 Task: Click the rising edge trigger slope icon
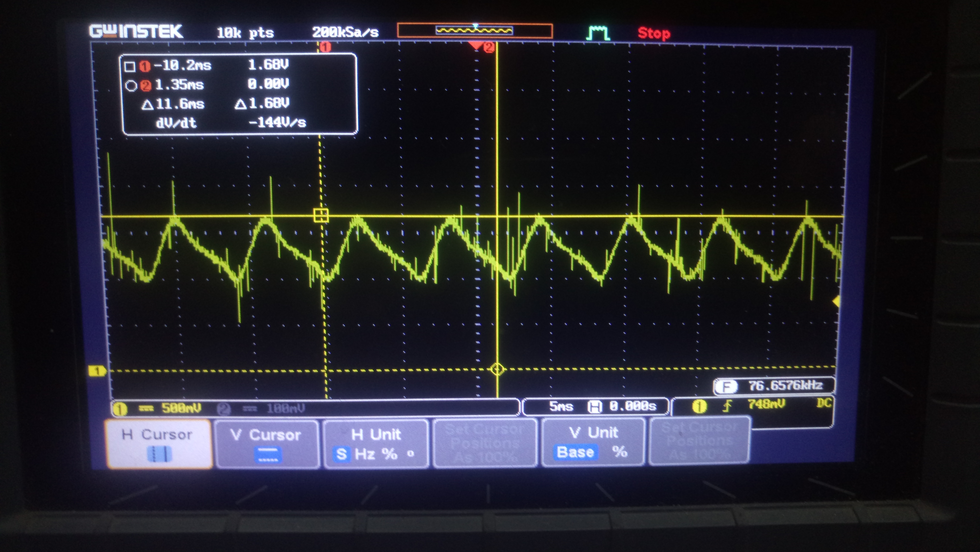[x=727, y=406]
